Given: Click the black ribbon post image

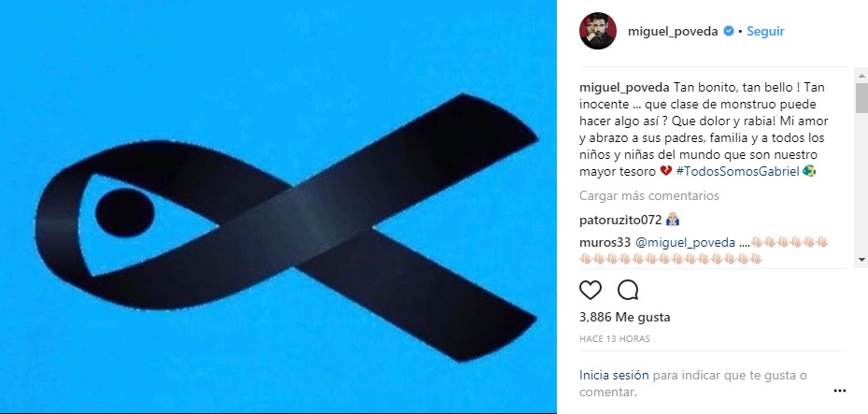Looking at the screenshot, I should (277, 207).
